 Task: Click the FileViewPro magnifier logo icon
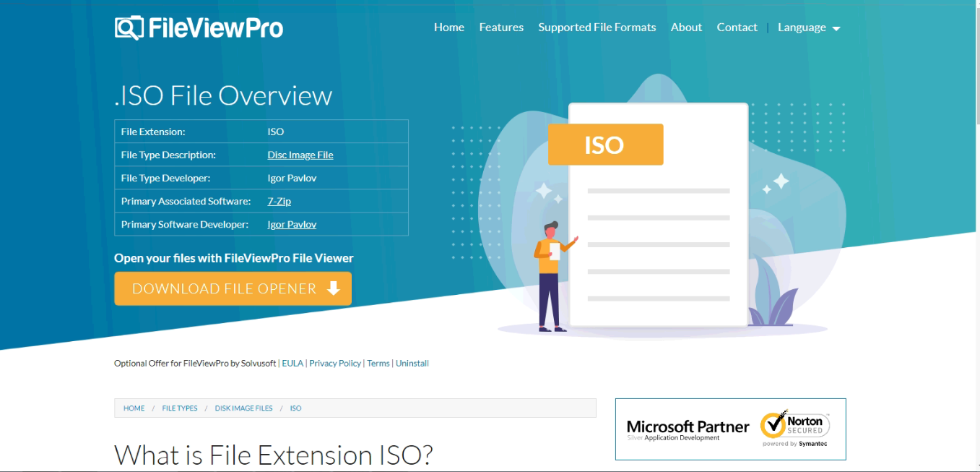click(129, 27)
